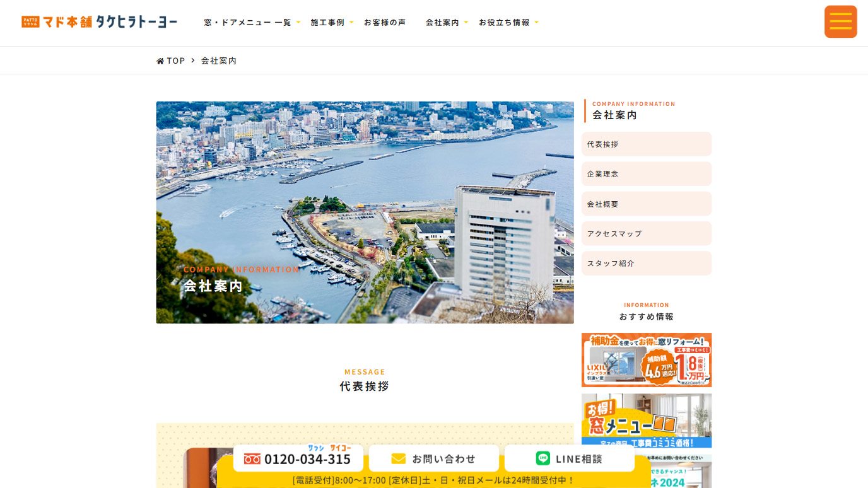Open お役立ち情報 in top navigation

pos(504,22)
